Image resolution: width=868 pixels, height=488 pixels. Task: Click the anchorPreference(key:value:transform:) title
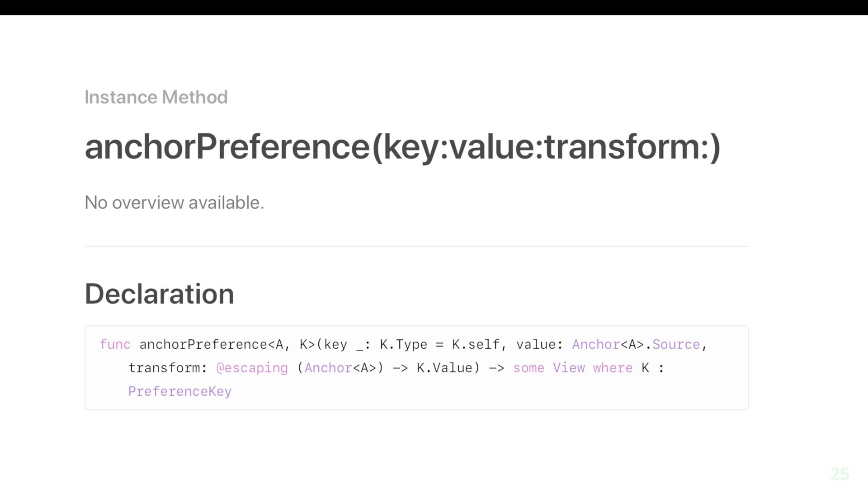point(402,147)
